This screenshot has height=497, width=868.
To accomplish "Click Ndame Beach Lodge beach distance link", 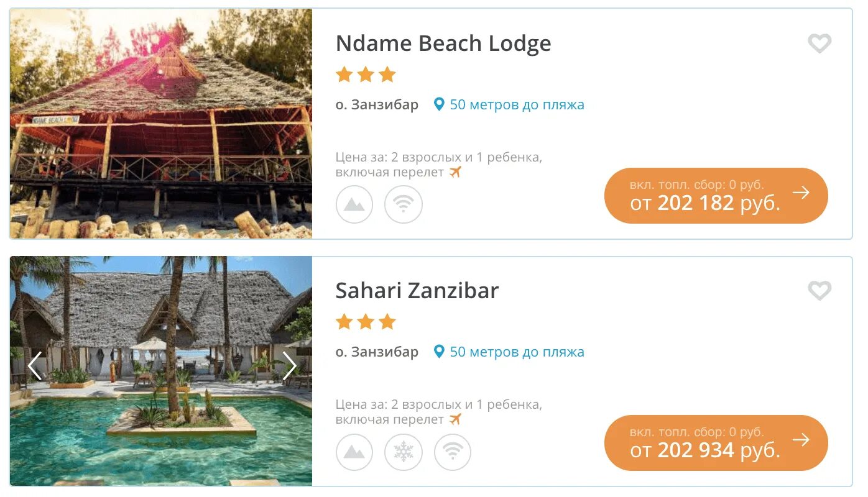I will (x=516, y=104).
